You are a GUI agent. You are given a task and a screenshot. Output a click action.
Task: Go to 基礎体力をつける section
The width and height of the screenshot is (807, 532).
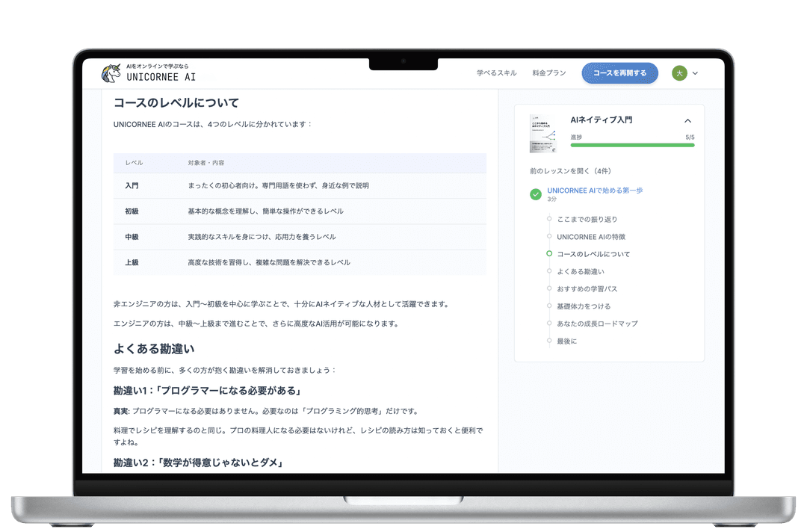click(584, 306)
